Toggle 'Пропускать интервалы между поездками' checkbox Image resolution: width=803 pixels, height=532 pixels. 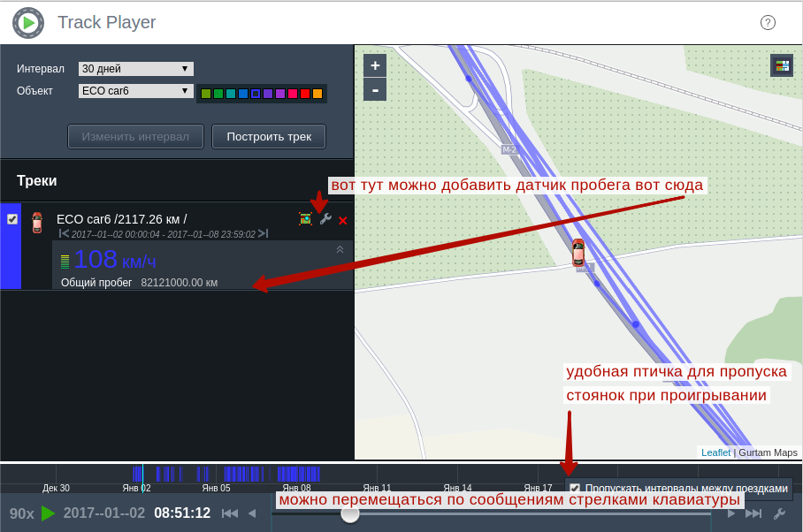tap(575, 488)
